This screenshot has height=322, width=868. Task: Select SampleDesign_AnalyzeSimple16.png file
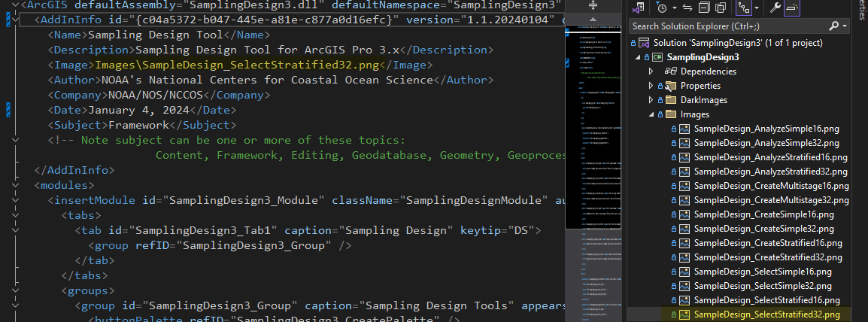point(766,129)
